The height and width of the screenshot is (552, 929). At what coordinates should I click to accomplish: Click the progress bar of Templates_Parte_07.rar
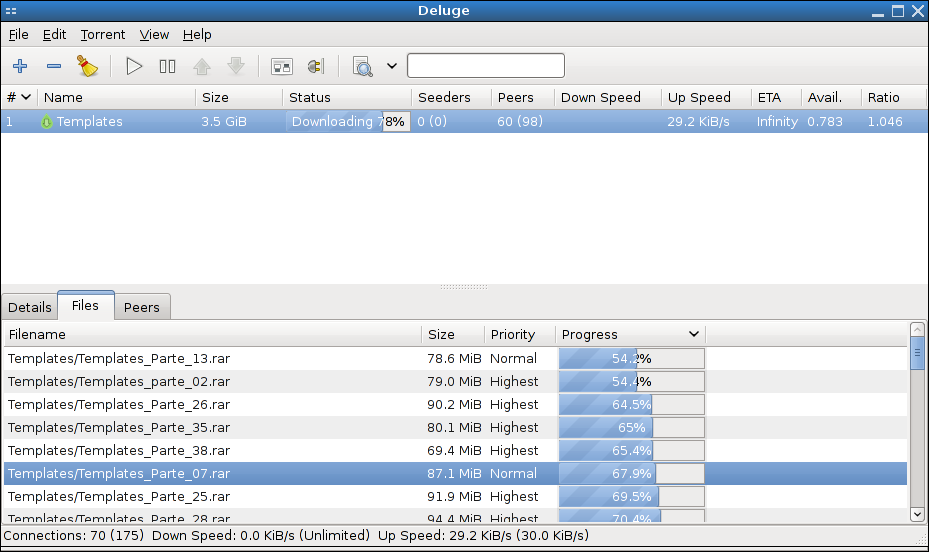pos(631,473)
